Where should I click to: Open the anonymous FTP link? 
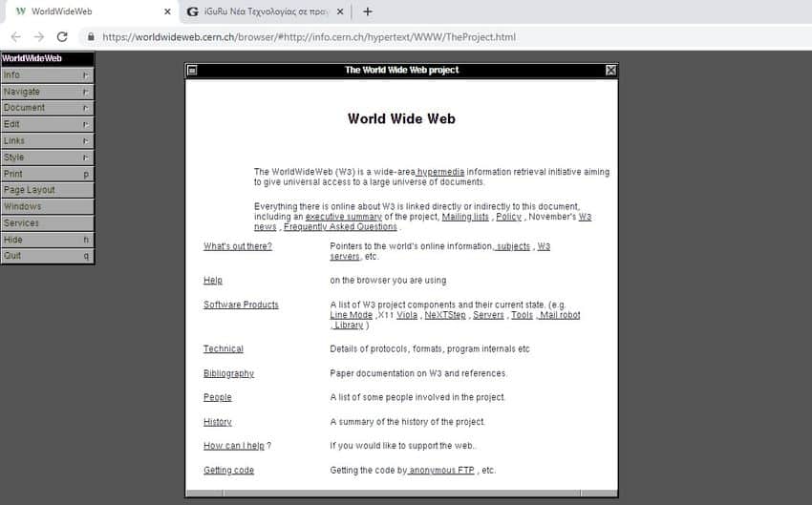coord(441,471)
